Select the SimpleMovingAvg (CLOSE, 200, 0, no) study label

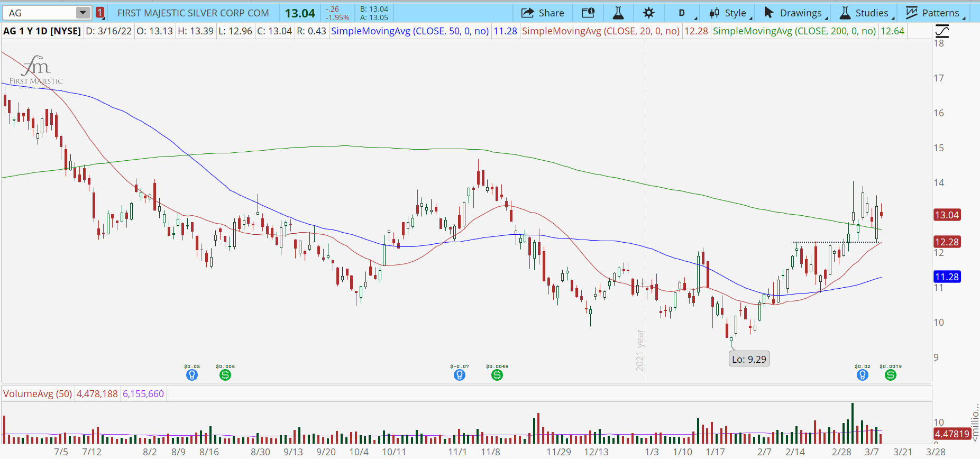[794, 31]
